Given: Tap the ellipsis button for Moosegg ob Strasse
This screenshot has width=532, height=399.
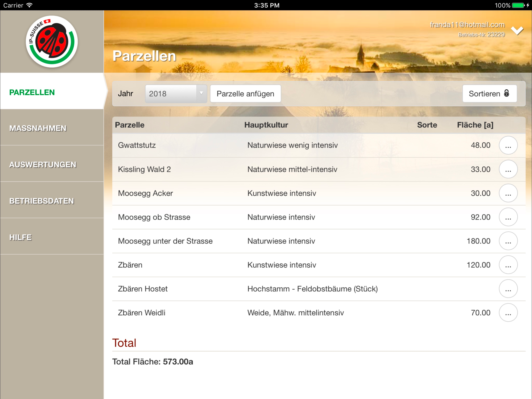Looking at the screenshot, I should [508, 217].
